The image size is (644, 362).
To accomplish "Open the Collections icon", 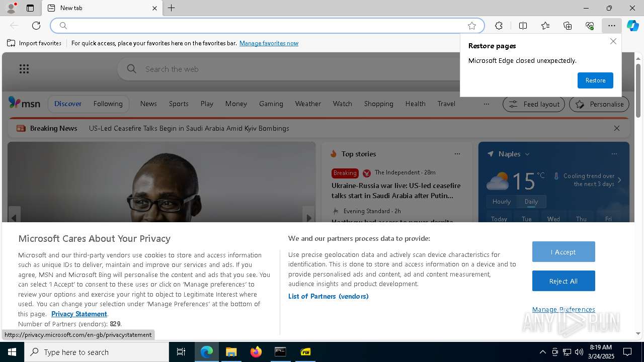I will pyautogui.click(x=568, y=26).
